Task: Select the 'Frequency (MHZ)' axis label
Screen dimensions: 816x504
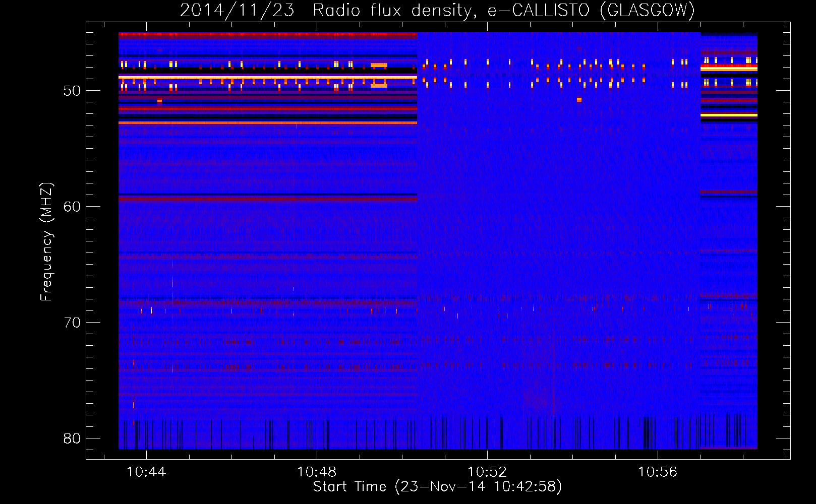Action: pyautogui.click(x=46, y=242)
